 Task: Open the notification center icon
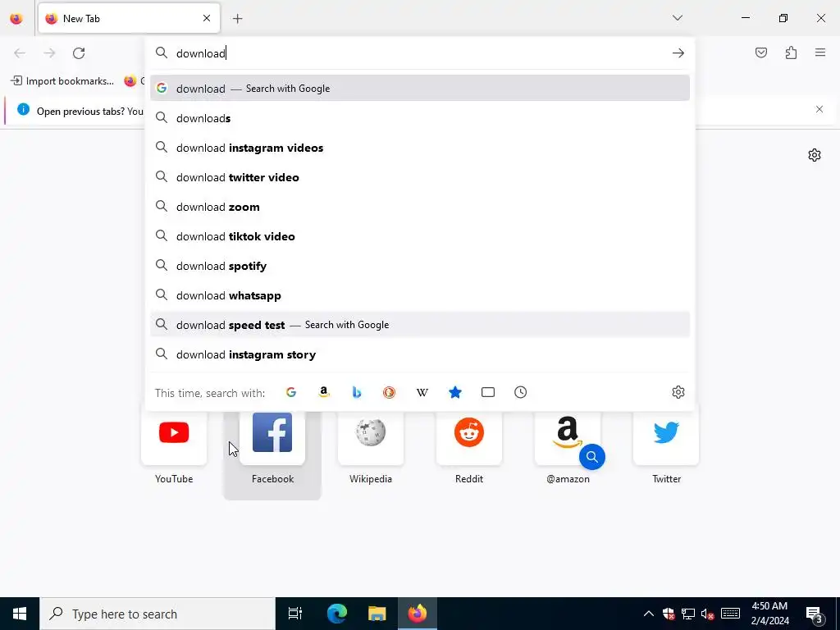point(815,614)
